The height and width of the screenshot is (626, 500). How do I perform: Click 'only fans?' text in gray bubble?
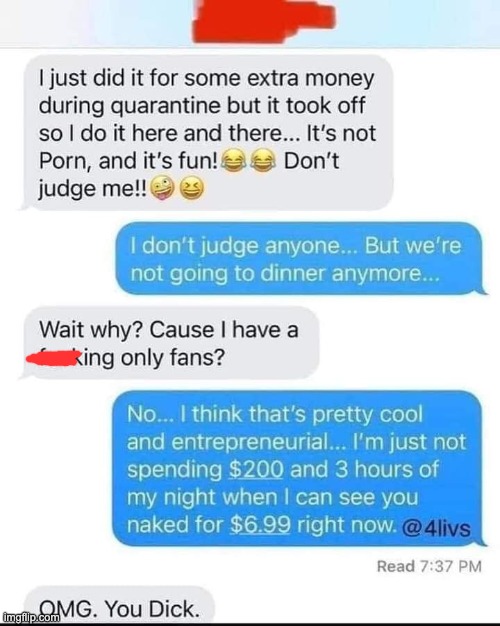pos(173,357)
